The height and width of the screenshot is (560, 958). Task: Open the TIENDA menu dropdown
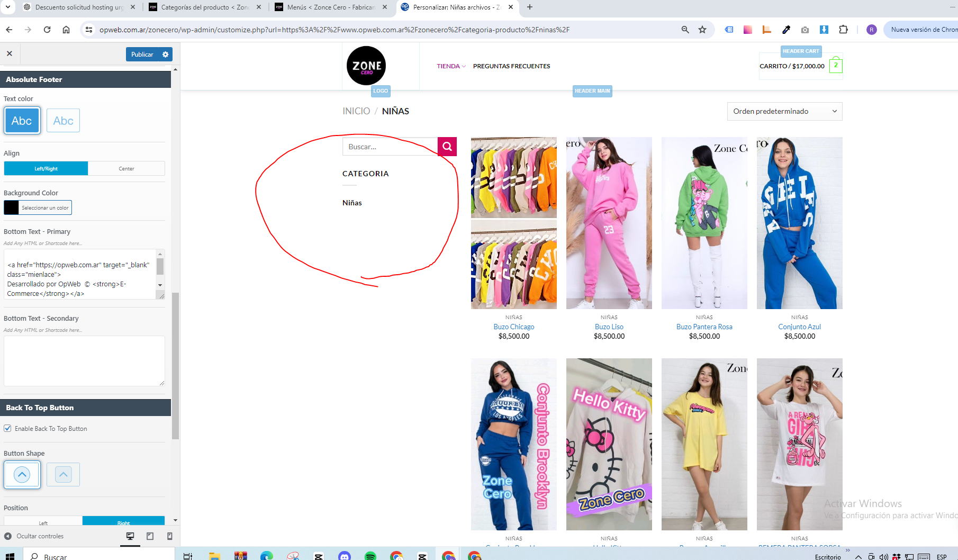click(451, 66)
